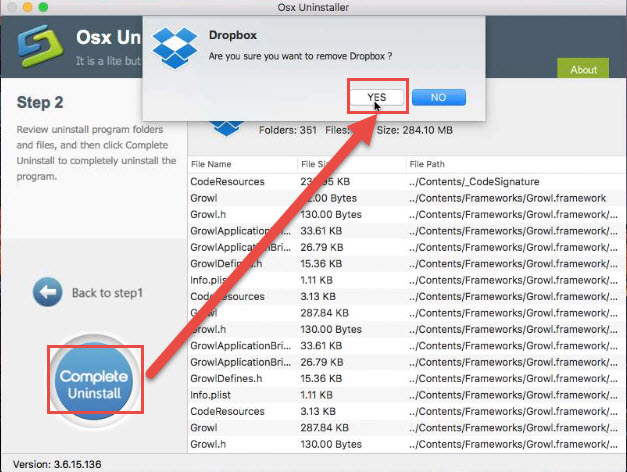627x472 pixels.
Task: Select the first Info.plist row
Action: pos(400,280)
